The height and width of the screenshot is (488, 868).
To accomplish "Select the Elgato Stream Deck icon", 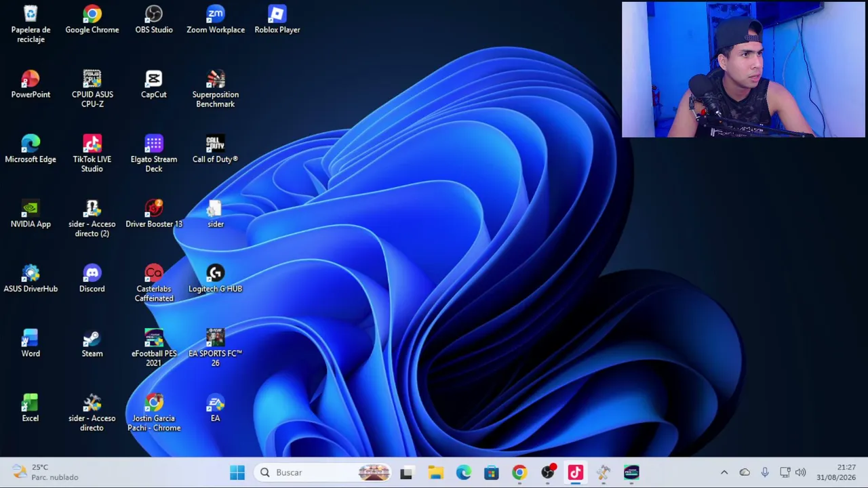I will (x=154, y=154).
